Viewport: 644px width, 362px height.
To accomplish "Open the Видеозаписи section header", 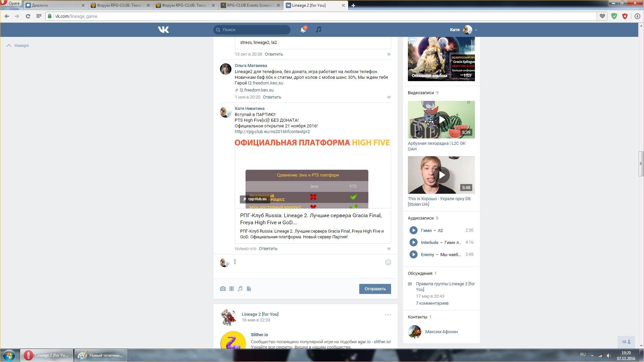I will click(x=421, y=93).
